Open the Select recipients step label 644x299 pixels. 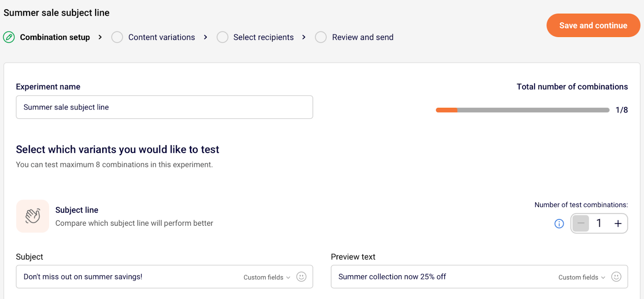coord(263,37)
